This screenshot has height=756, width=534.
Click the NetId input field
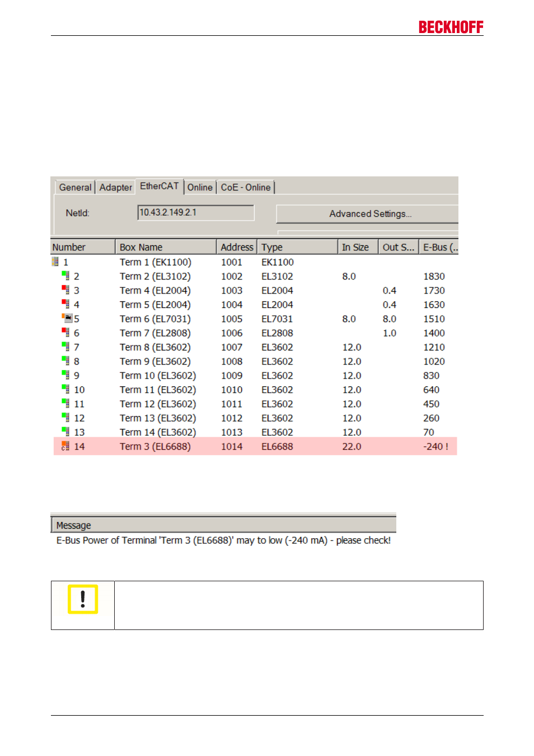(x=196, y=212)
